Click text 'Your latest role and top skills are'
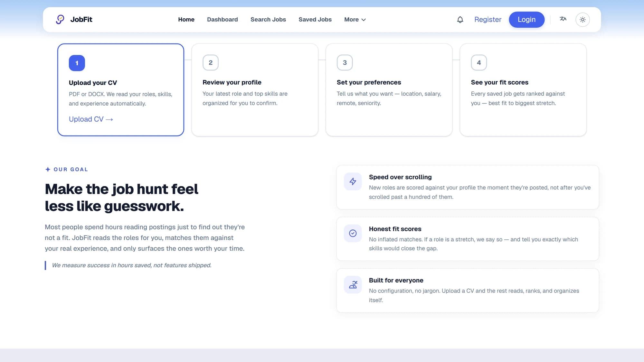Viewport: 644px width, 362px height. point(245,98)
